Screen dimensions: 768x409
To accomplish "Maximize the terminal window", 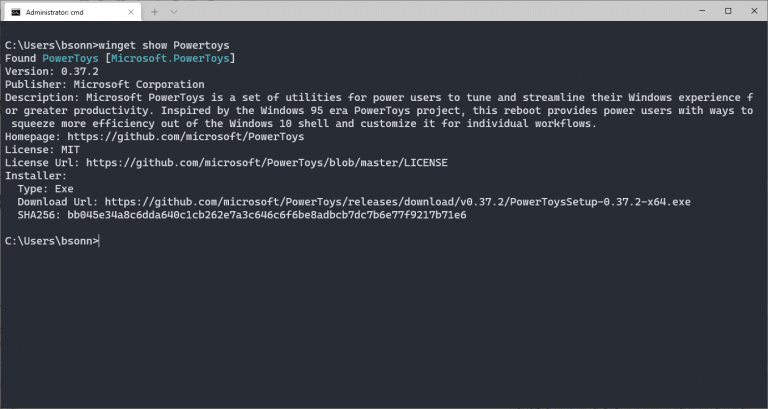I will coord(728,11).
